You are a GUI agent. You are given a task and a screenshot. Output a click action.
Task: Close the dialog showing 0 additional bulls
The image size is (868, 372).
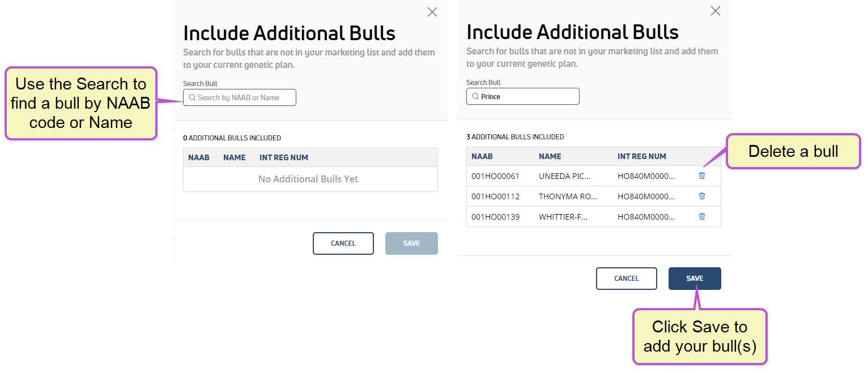tap(432, 12)
